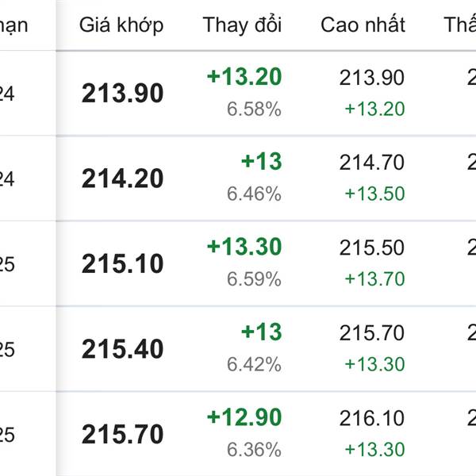
Task: Select the 214.20 matched price
Action: coord(123,178)
